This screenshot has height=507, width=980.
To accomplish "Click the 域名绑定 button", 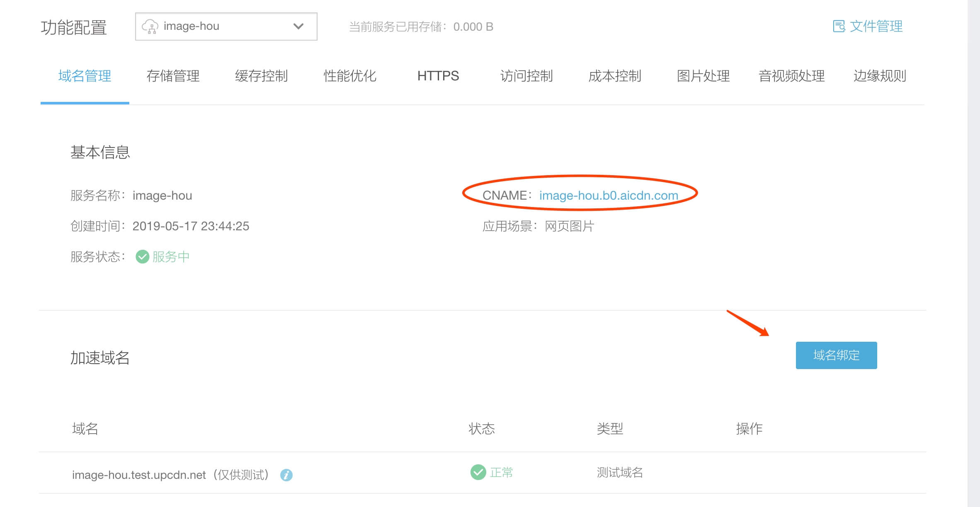I will [x=836, y=355].
